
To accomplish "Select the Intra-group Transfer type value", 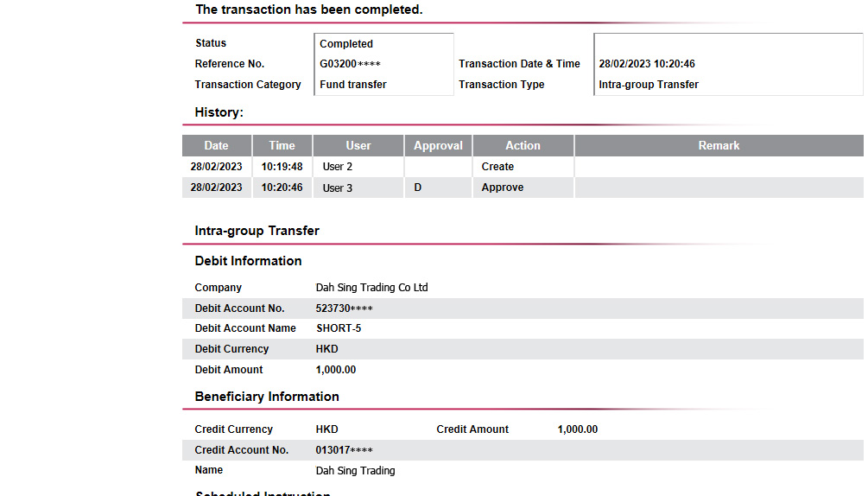I will pyautogui.click(x=649, y=85).
